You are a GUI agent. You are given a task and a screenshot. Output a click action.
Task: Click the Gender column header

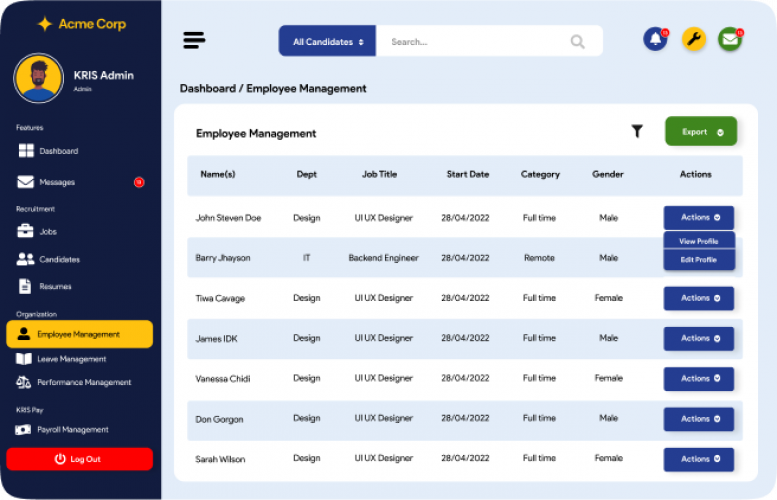[x=608, y=174]
